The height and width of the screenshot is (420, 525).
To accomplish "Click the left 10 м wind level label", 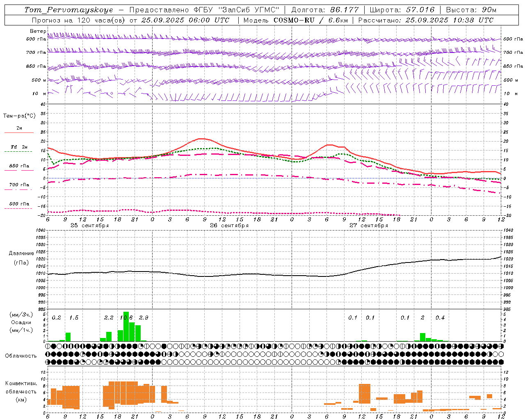I will tap(39, 94).
